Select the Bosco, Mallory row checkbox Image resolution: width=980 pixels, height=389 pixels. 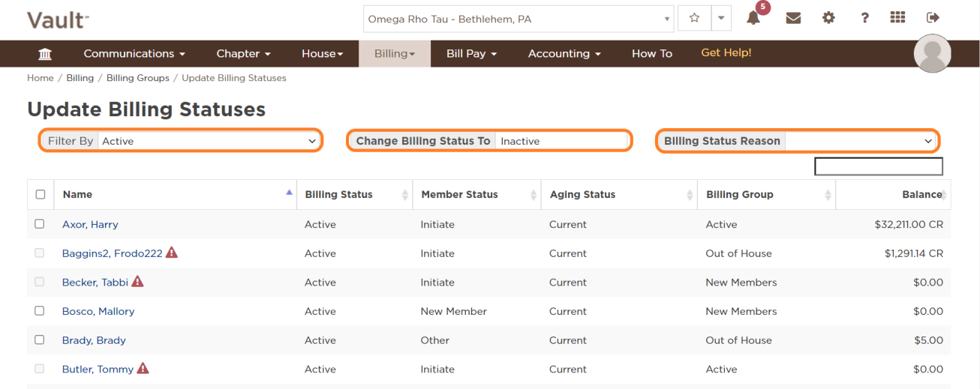pos(40,311)
